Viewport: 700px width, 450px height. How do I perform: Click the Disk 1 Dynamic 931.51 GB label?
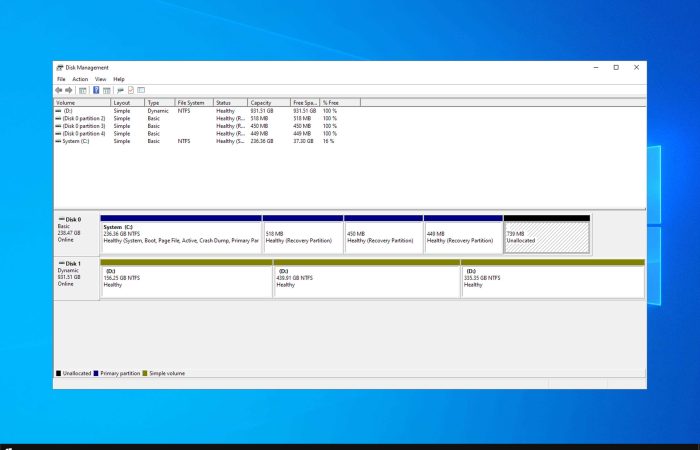(x=76, y=278)
